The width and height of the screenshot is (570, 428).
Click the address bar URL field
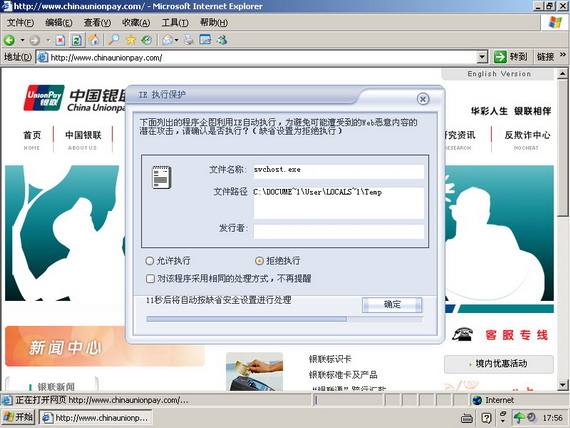point(263,57)
